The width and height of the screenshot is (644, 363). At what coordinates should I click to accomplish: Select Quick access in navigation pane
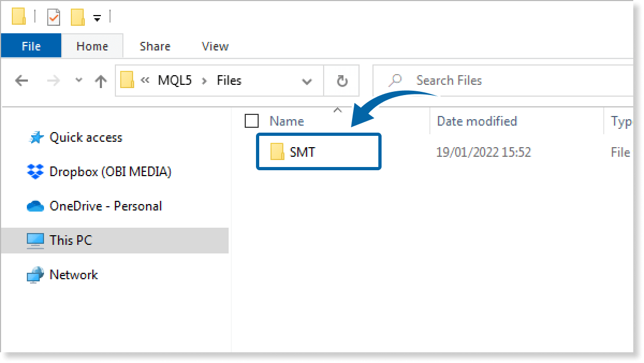point(86,137)
